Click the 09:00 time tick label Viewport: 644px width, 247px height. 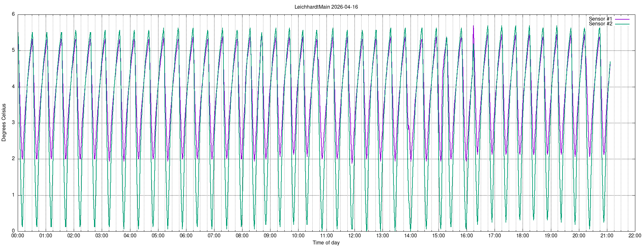[x=270, y=235]
